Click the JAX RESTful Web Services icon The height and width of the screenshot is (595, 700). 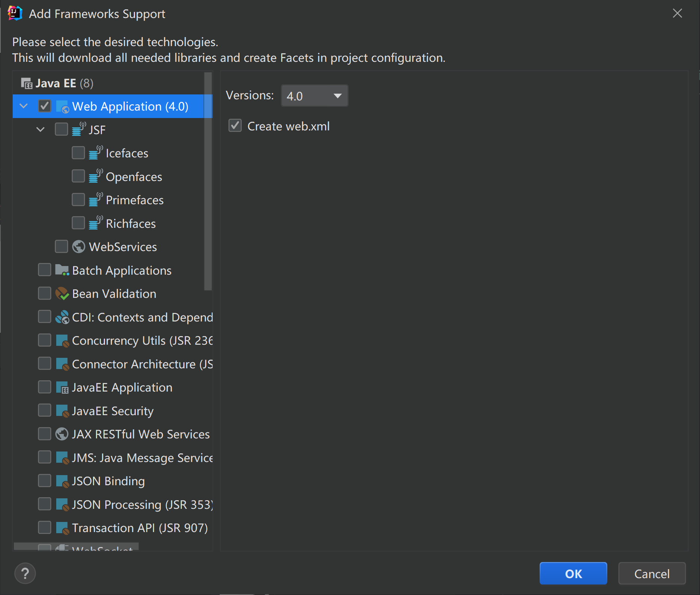pyautogui.click(x=62, y=434)
